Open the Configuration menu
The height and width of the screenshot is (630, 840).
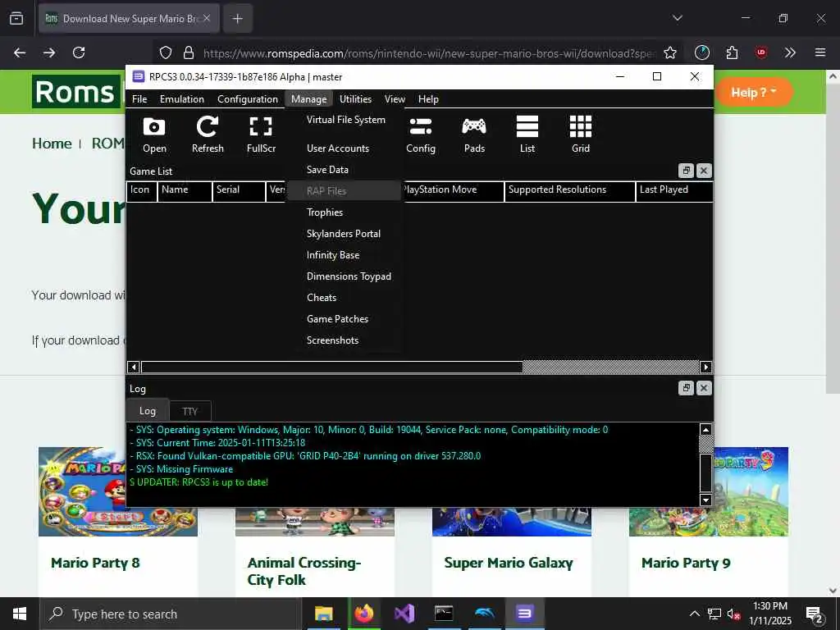(248, 99)
